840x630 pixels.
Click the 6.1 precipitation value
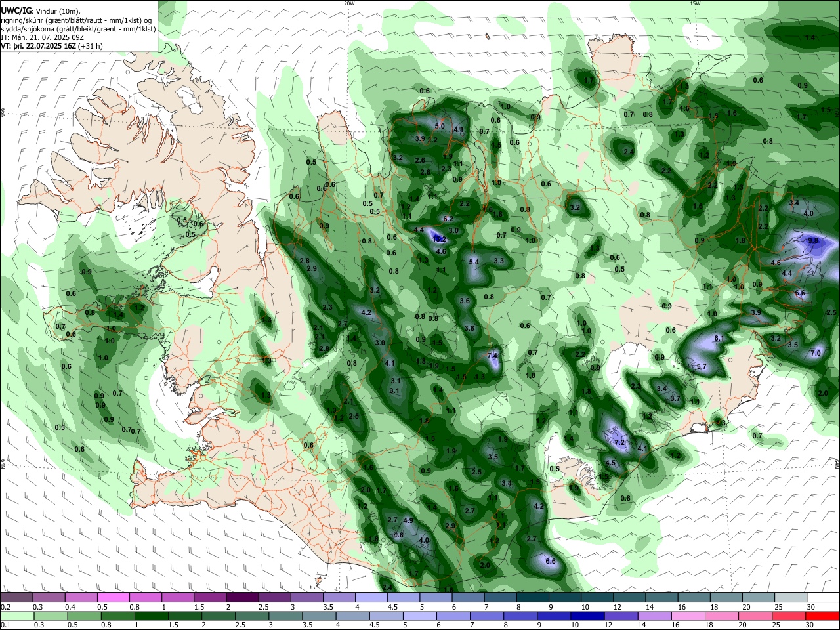coord(719,338)
